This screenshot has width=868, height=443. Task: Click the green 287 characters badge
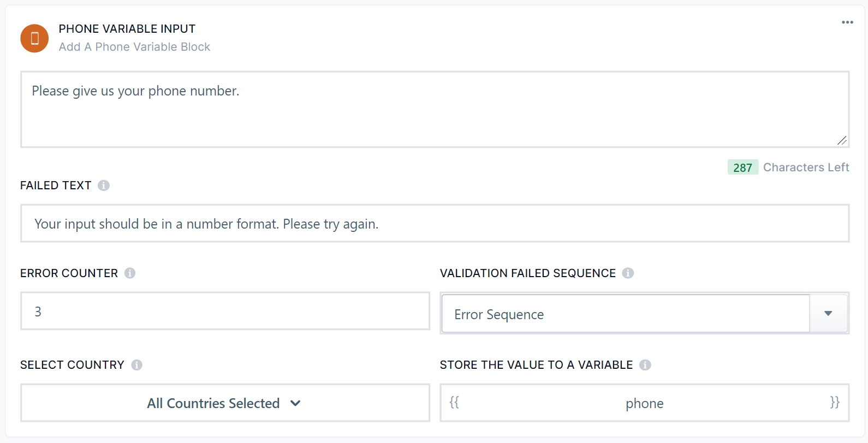(x=742, y=167)
